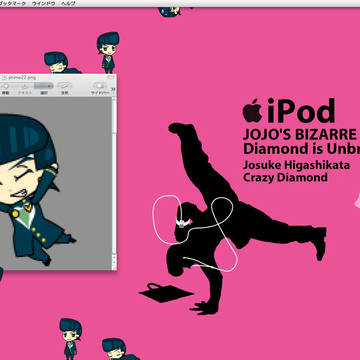Click the toolbar hide pill button in Preview title bar
Viewport: 360px width, 360px height.
(x=110, y=77)
